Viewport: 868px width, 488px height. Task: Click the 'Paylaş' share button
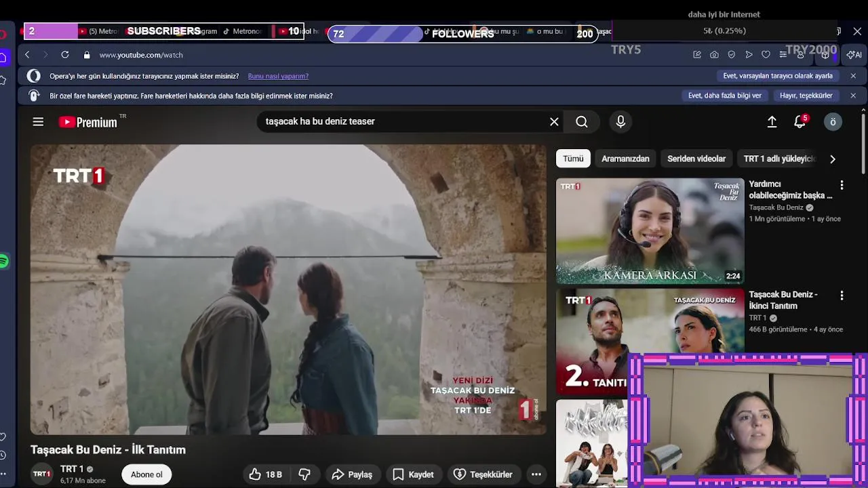click(352, 474)
